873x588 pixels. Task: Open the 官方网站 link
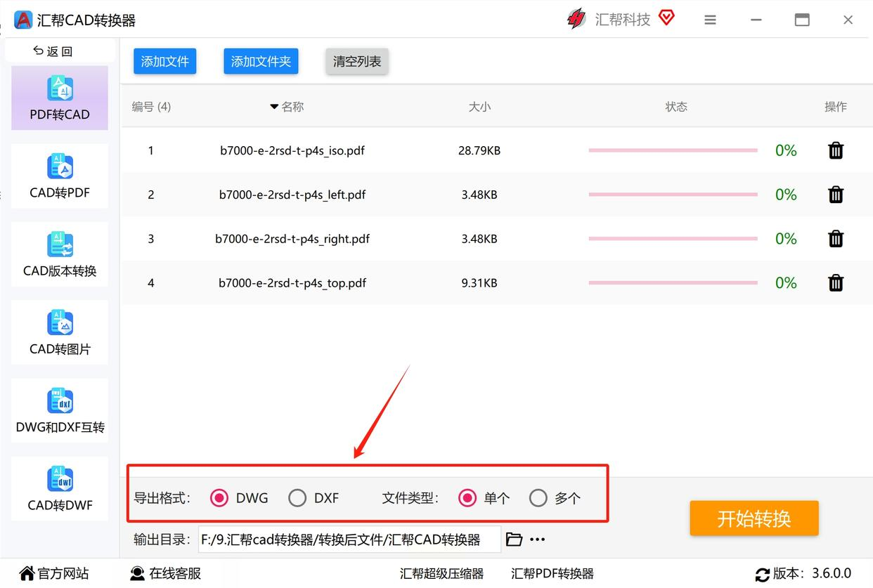coord(63,573)
